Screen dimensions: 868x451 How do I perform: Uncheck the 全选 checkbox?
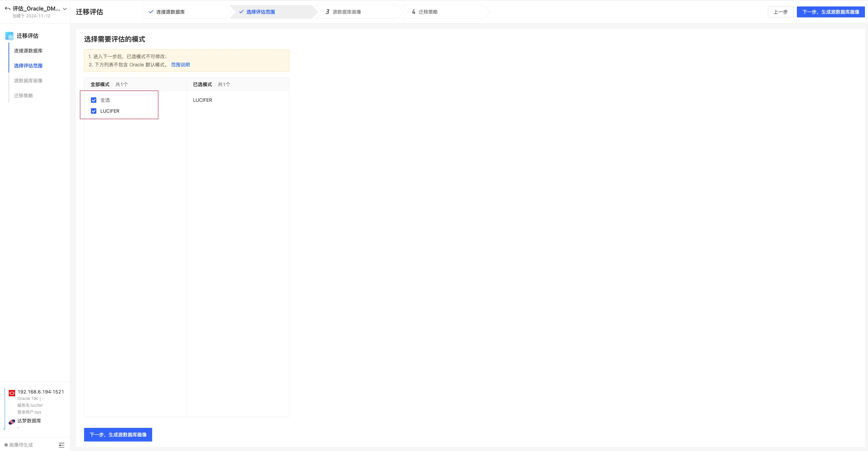(94, 100)
